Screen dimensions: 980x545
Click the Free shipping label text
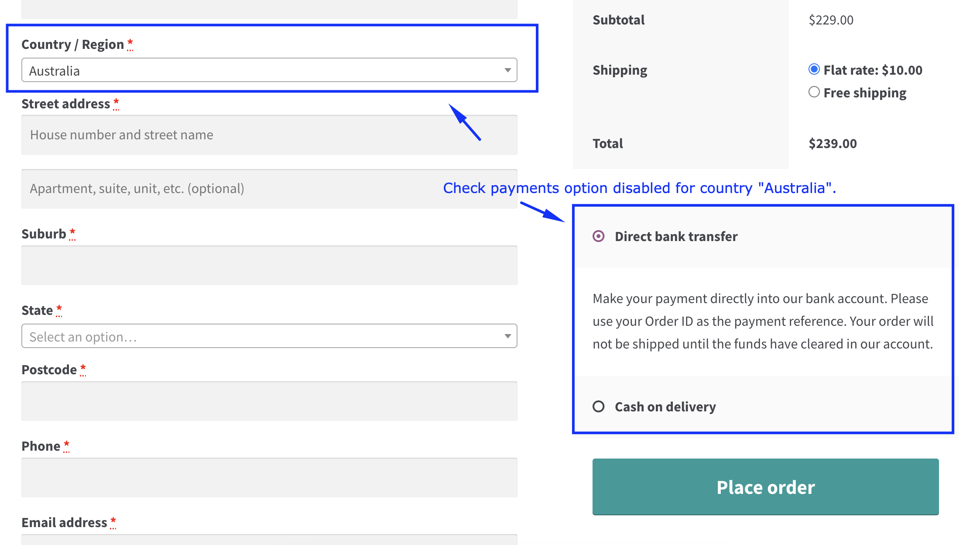865,93
